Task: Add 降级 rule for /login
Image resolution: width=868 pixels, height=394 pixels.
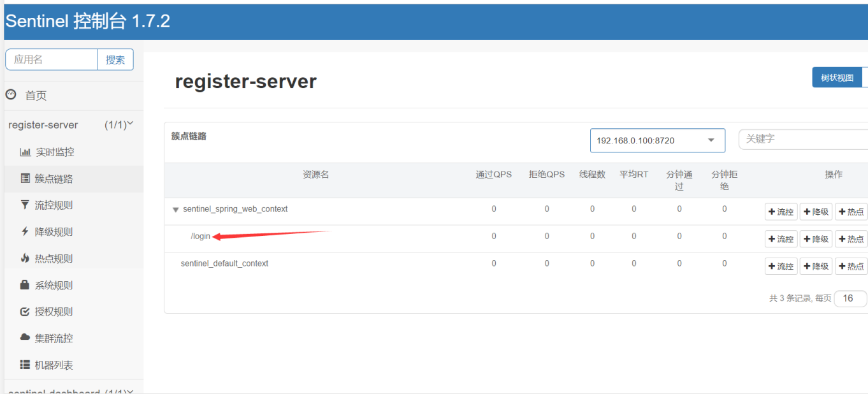Action: tap(816, 239)
